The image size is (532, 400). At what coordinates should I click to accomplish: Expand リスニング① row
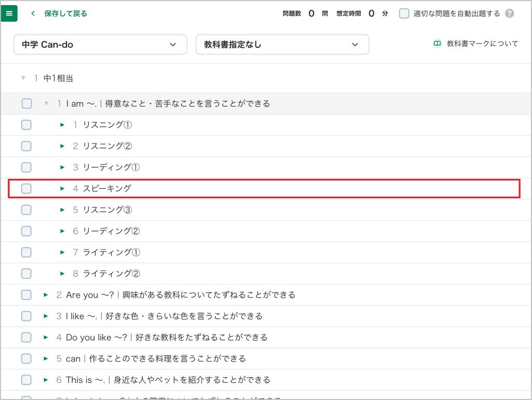click(62, 125)
